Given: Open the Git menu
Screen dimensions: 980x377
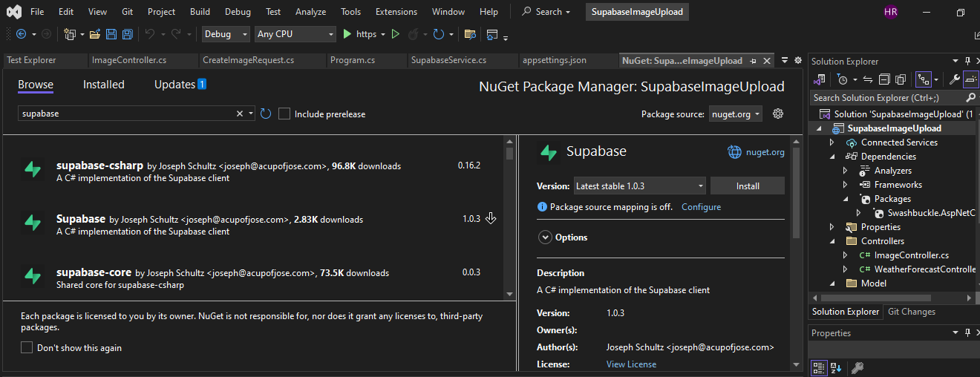Looking at the screenshot, I should (x=127, y=12).
